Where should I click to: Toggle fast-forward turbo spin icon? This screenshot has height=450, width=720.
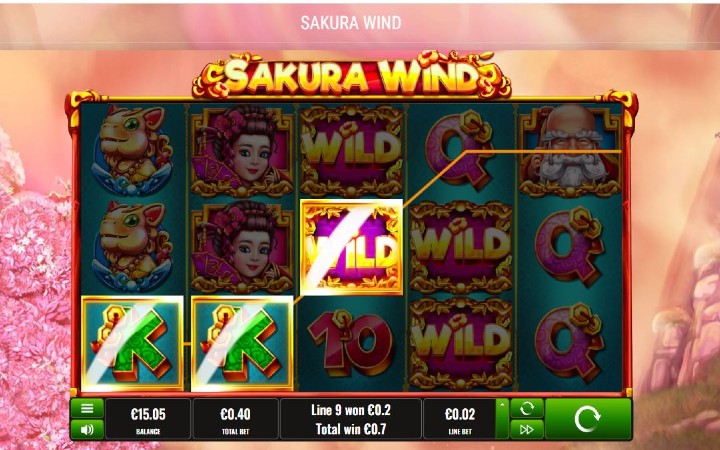tap(526, 430)
